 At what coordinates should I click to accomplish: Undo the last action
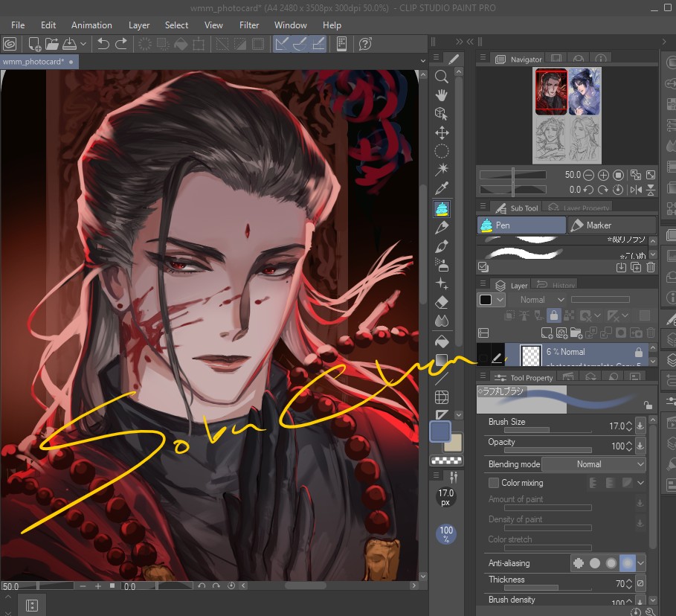(103, 44)
